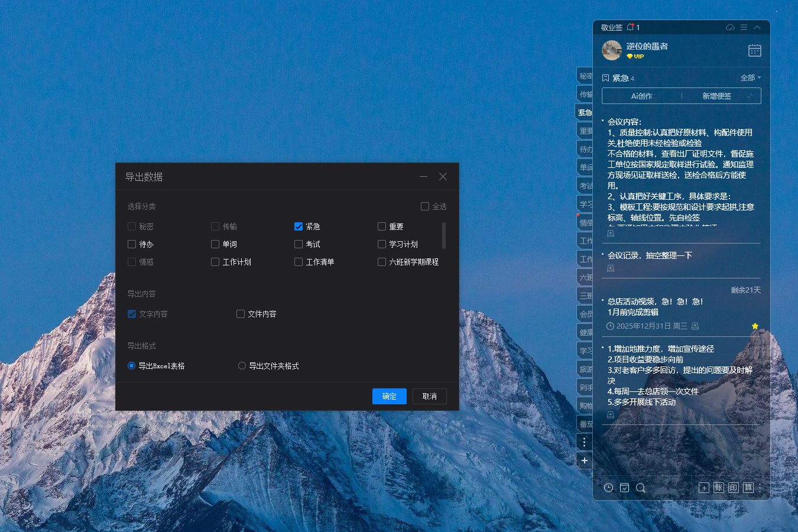Click the Ai创作 button
The height and width of the screenshot is (532, 798).
point(641,96)
